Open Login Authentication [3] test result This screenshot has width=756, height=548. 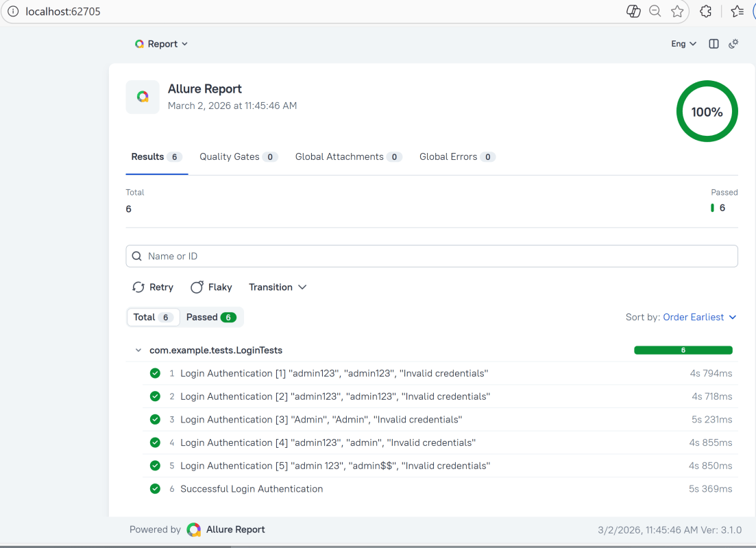pos(321,420)
